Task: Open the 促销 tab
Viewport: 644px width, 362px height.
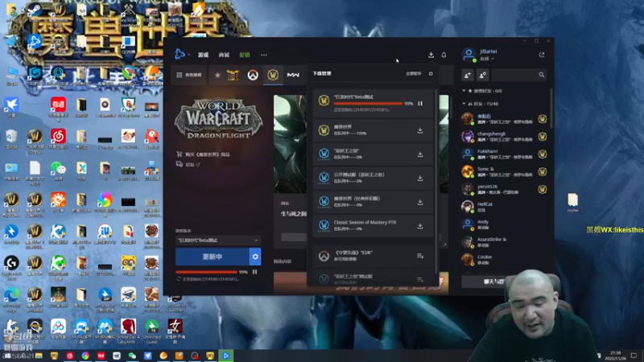Action: pyautogui.click(x=245, y=55)
